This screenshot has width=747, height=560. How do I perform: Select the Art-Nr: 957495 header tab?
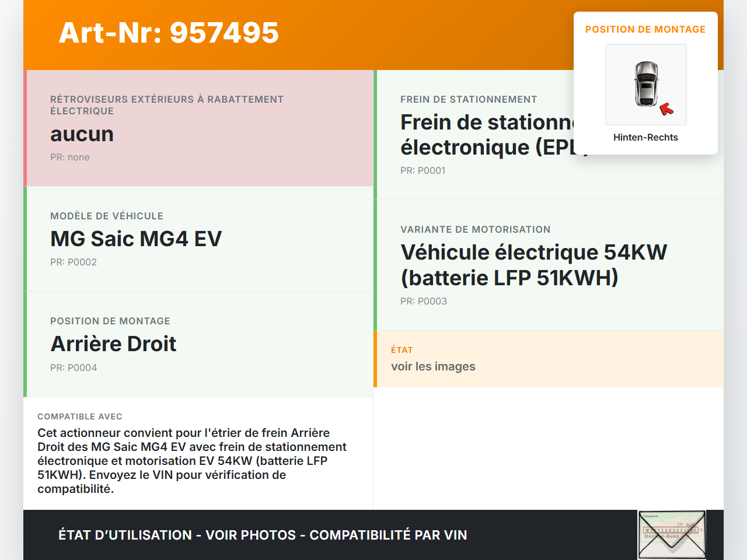168,33
